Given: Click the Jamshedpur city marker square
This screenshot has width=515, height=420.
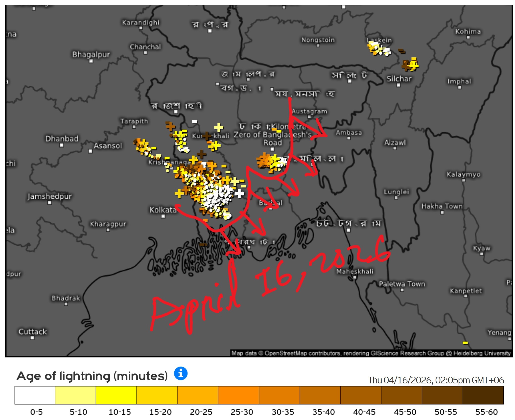Looking at the screenshot, I should click(x=49, y=203).
